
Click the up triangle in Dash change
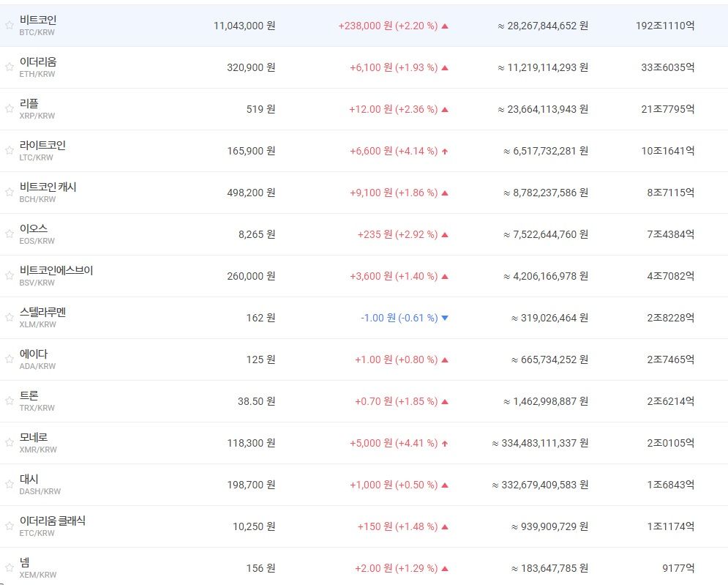coord(445,485)
